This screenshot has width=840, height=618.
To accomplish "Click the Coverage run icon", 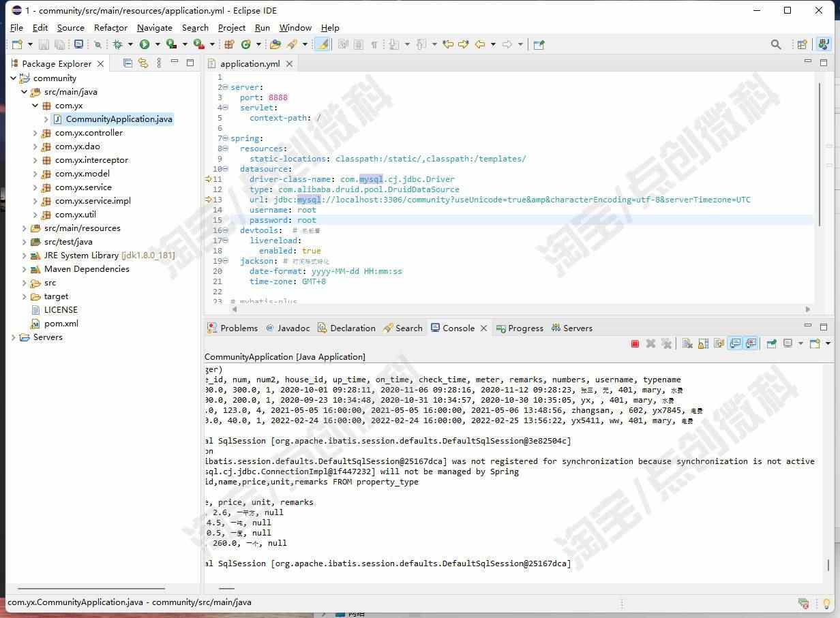I will tap(172, 44).
